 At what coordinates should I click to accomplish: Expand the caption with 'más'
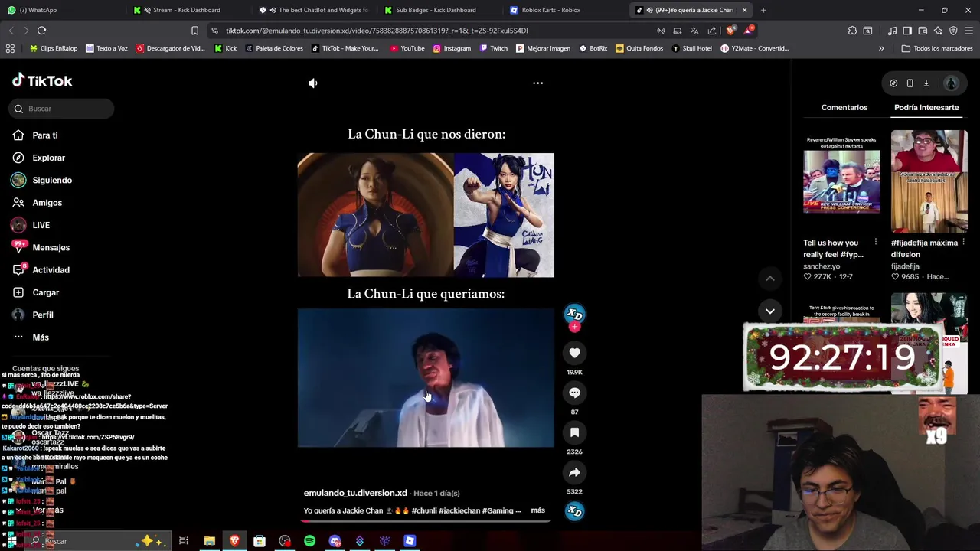tap(537, 510)
